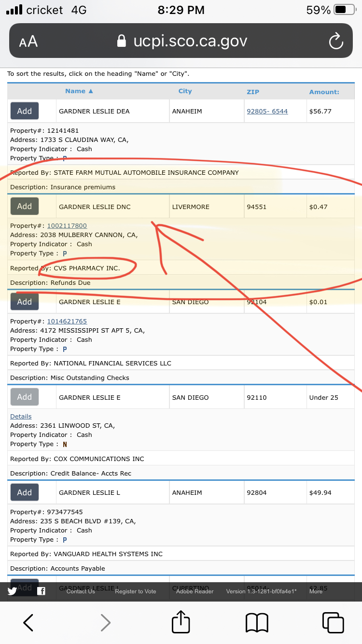Add GARDNER LESLIE DEA property
The image size is (362, 644).
point(25,111)
